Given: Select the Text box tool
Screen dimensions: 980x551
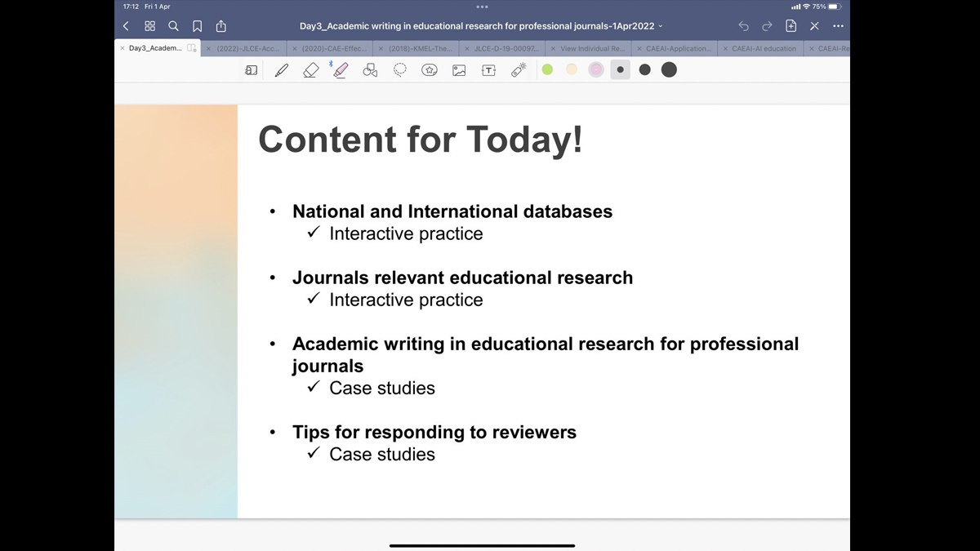Looking at the screenshot, I should [x=488, y=70].
